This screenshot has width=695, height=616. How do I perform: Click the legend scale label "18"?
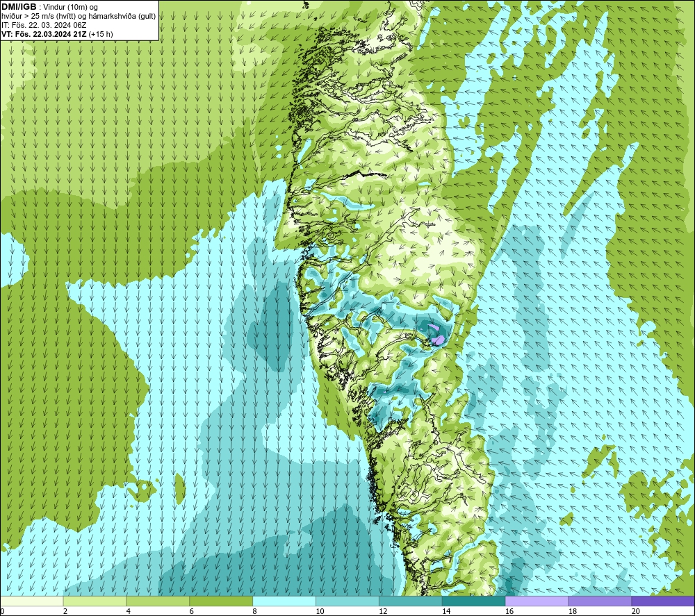click(x=572, y=611)
